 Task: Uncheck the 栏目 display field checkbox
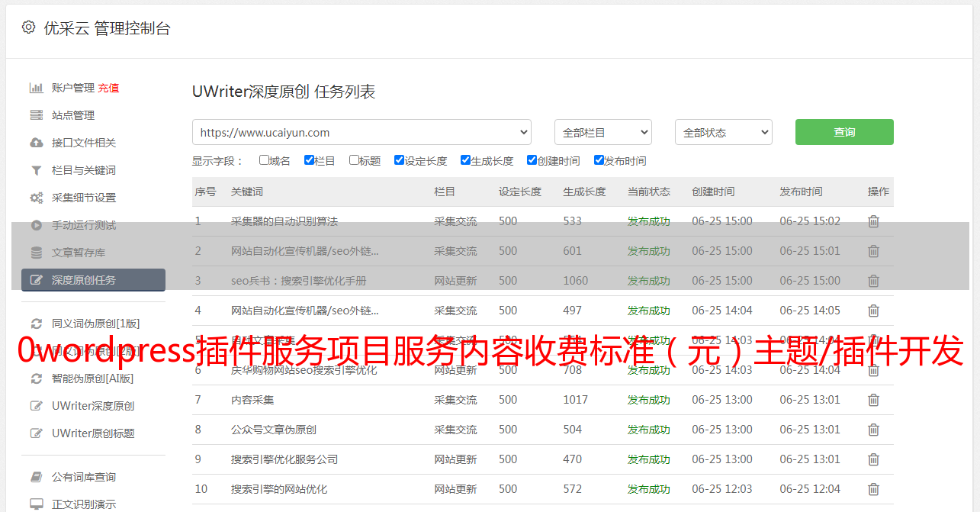[x=309, y=160]
